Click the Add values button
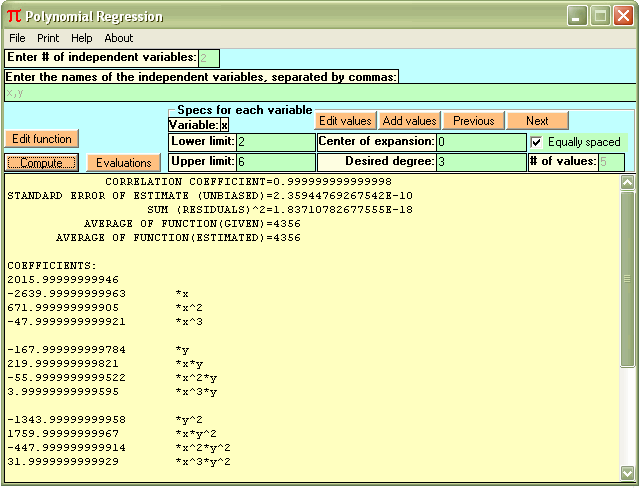The height and width of the screenshot is (488, 640). tap(410, 121)
